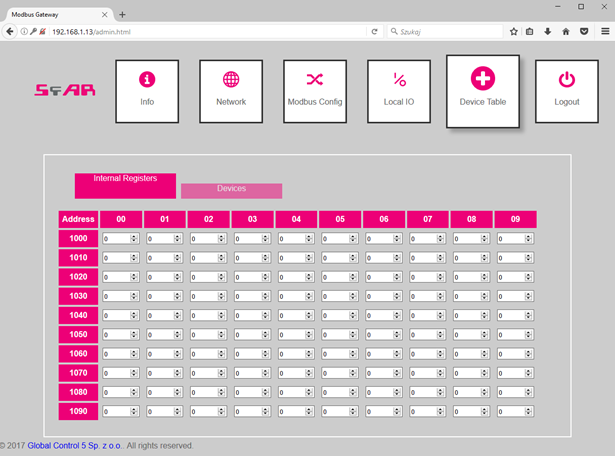Click the STAR logo
Screen dimensions: 615x456
[x=65, y=90]
